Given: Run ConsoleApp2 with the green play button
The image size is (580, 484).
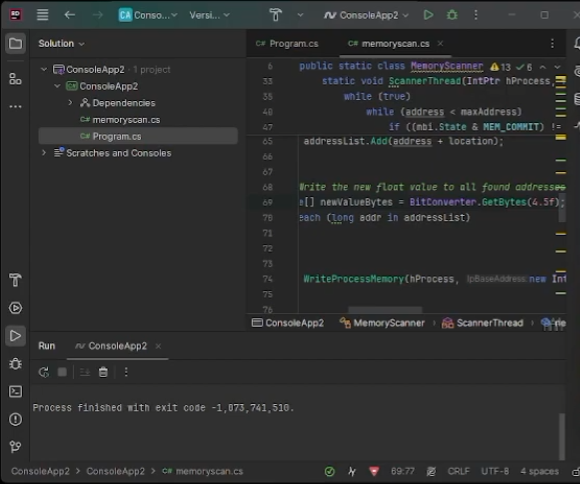Looking at the screenshot, I should tap(428, 15).
